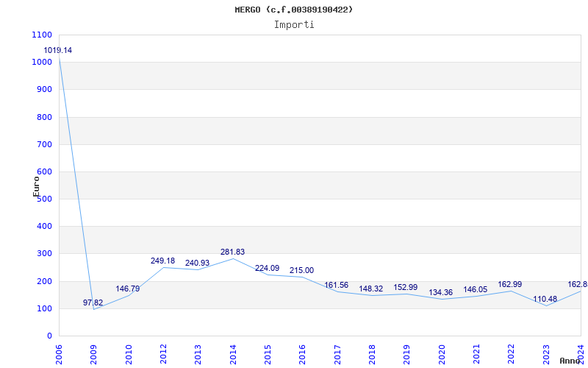Click the y-axis tick 1100
The width and height of the screenshot is (588, 368).
pyautogui.click(x=42, y=35)
